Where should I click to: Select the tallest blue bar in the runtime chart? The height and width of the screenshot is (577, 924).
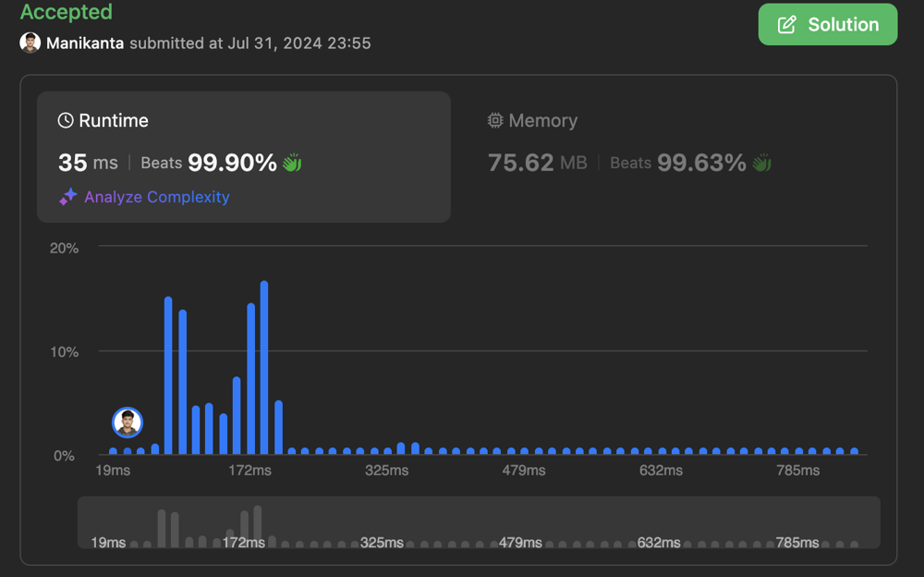point(264,368)
